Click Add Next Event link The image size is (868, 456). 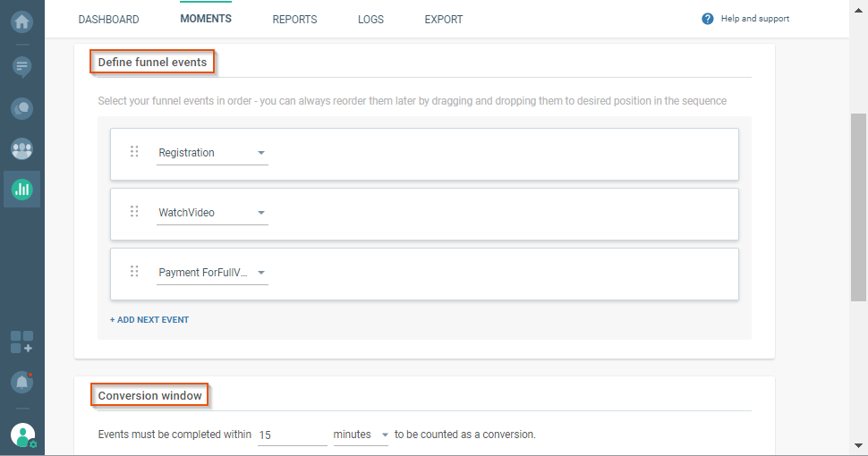click(149, 320)
